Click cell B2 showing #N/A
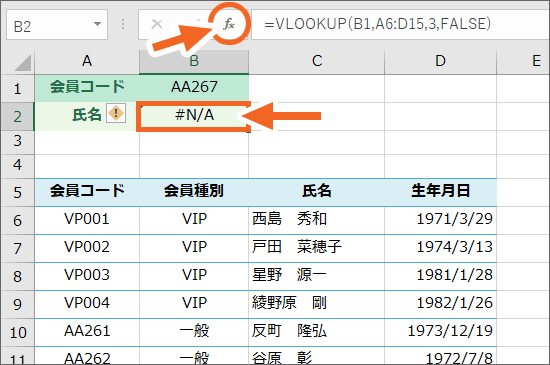This screenshot has height=365, width=550. tap(194, 116)
